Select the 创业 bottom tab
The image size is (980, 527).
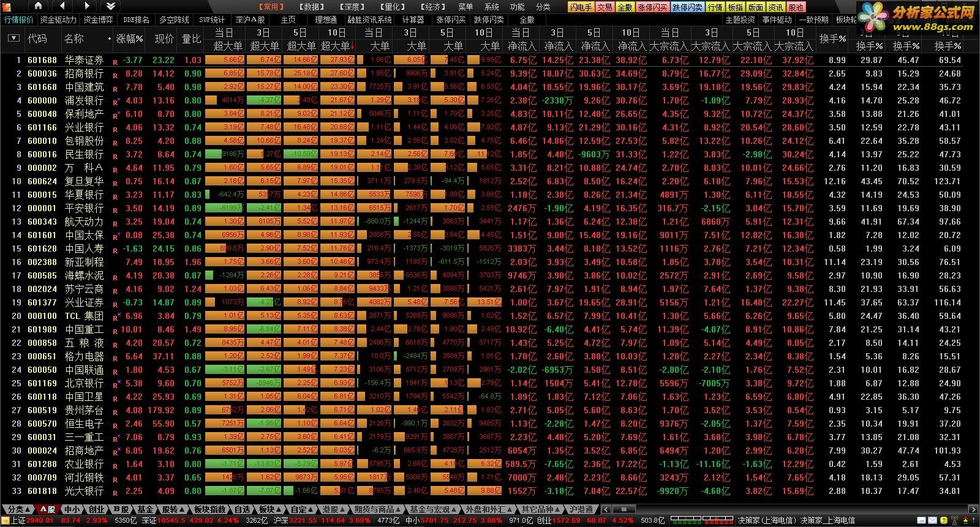tap(96, 509)
